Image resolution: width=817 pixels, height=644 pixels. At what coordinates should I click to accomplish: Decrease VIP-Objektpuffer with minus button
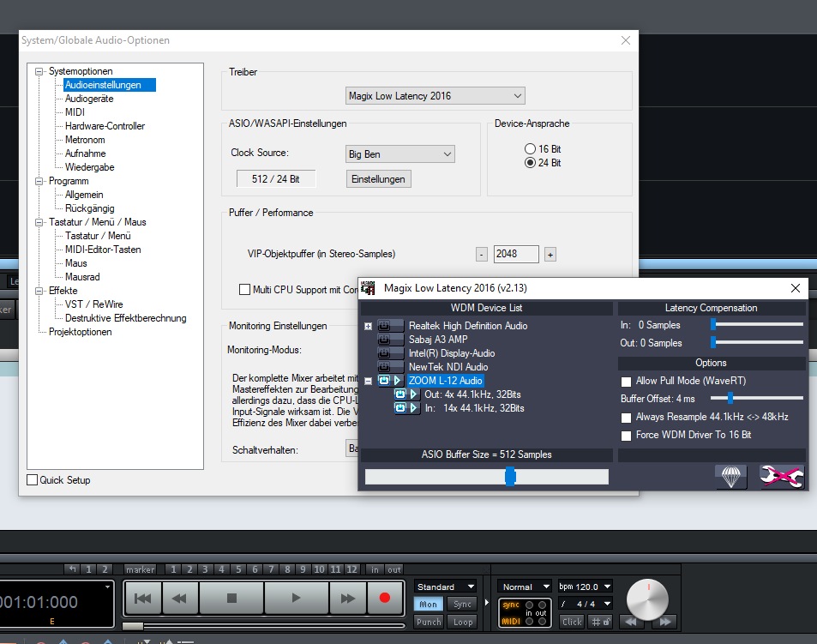pyautogui.click(x=482, y=255)
